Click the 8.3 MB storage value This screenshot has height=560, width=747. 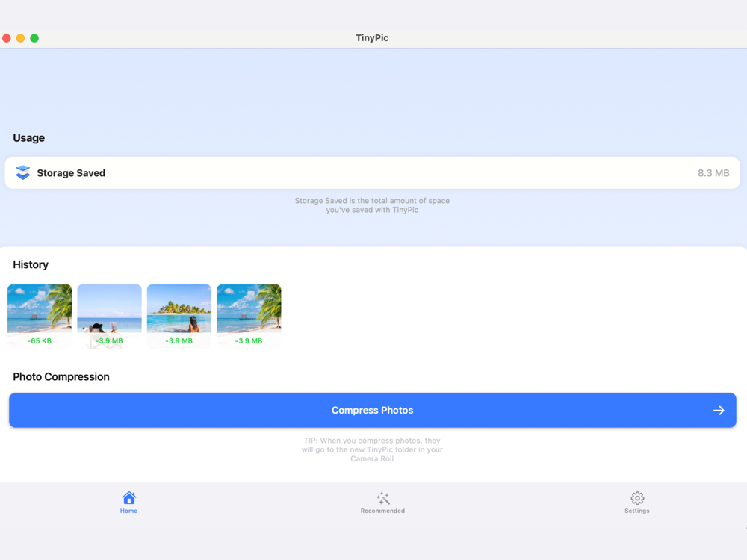point(713,173)
